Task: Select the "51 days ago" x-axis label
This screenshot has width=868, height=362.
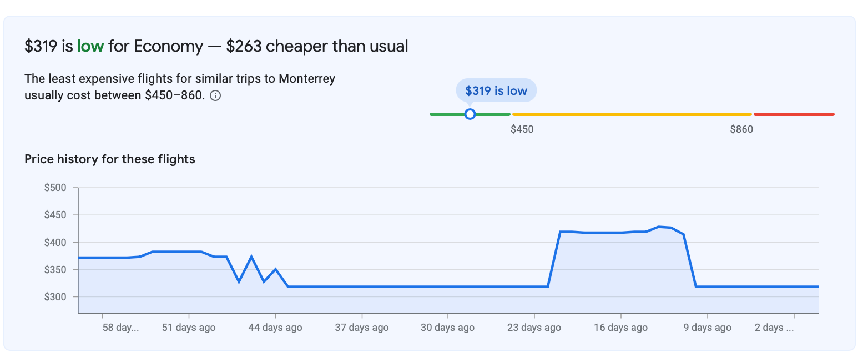Action: (189, 328)
